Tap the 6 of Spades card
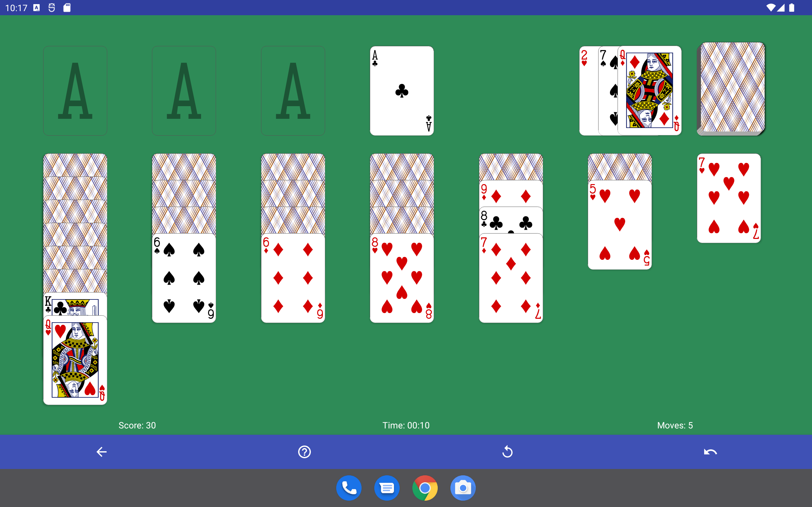This screenshot has height=507, width=812. pyautogui.click(x=184, y=278)
